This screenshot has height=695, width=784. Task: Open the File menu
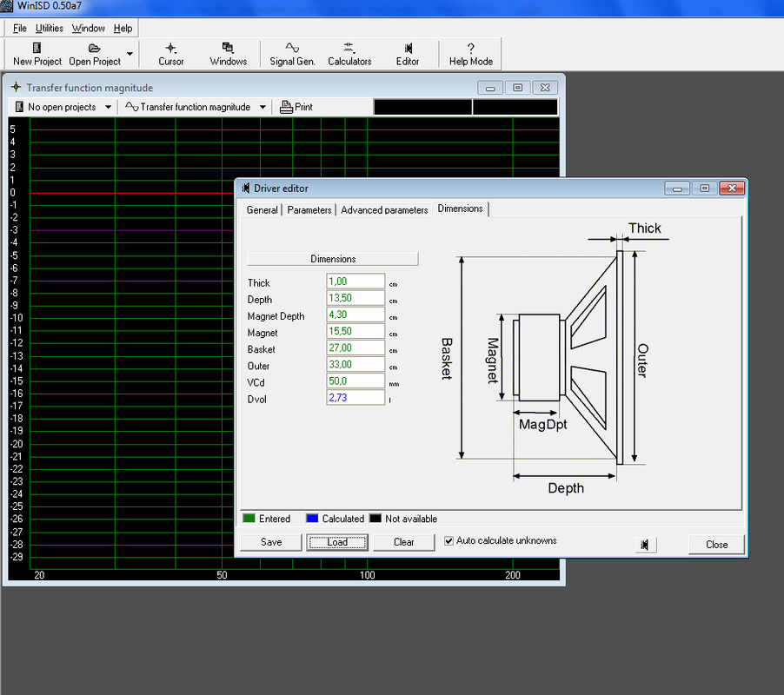[19, 28]
